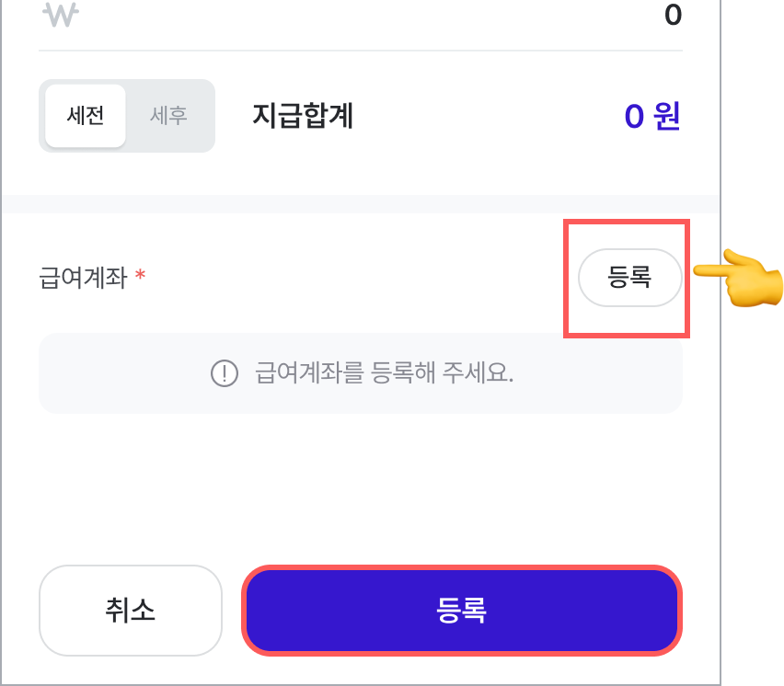
Task: Click the 원 currency unit text
Action: pyautogui.click(x=667, y=116)
